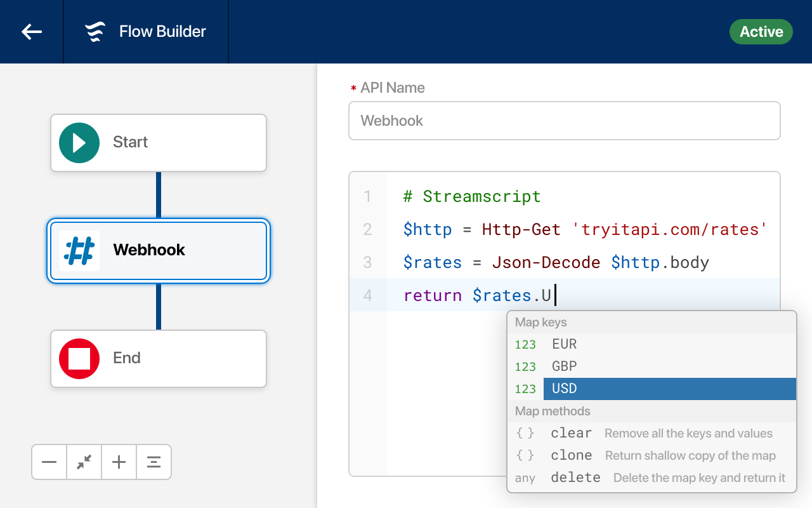Click the $http variable on line 2
This screenshot has height=508, width=812.
tap(428, 229)
